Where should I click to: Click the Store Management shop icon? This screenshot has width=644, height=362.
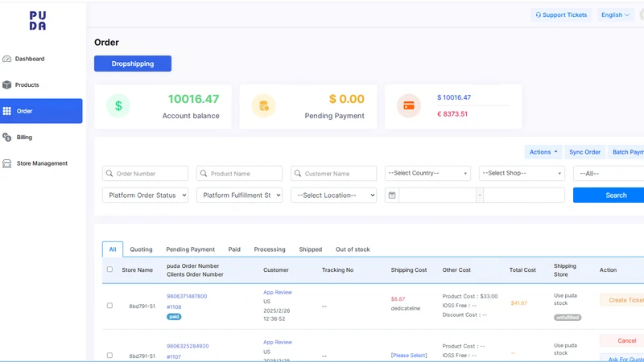(x=6, y=163)
